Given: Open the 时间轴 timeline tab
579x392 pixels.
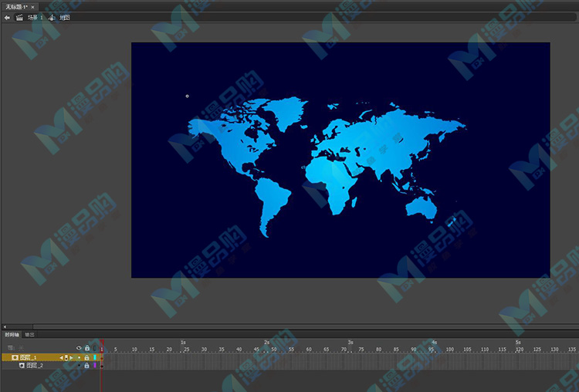Looking at the screenshot, I should point(12,334).
